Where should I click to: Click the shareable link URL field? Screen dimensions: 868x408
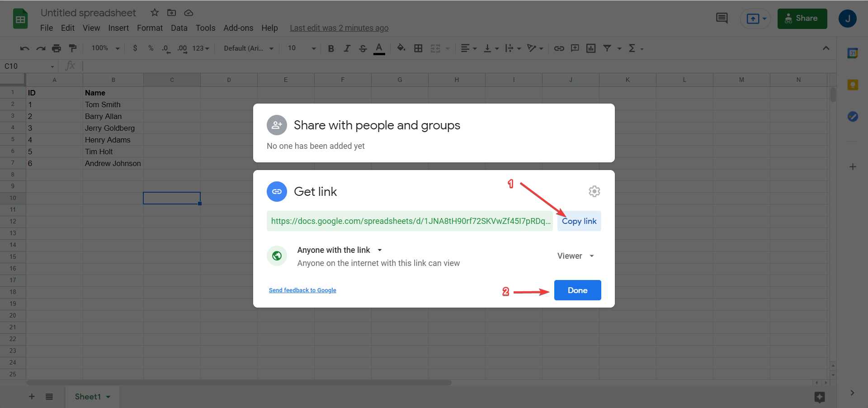pos(410,221)
